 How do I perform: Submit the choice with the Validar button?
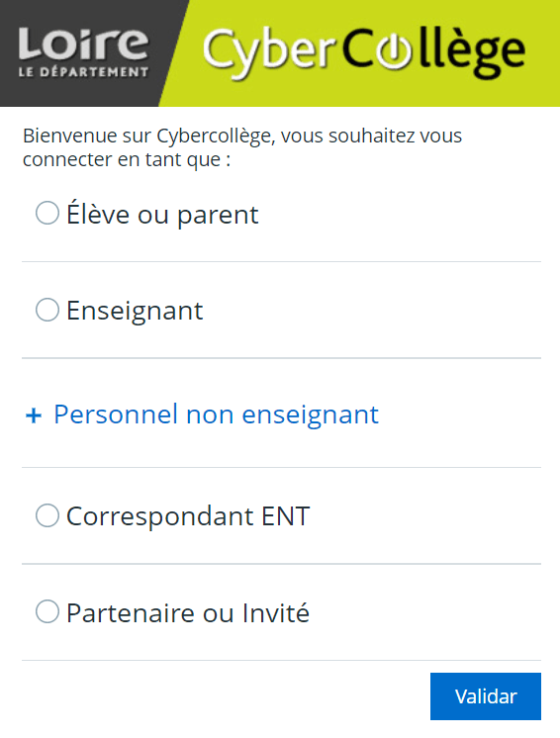click(x=486, y=696)
